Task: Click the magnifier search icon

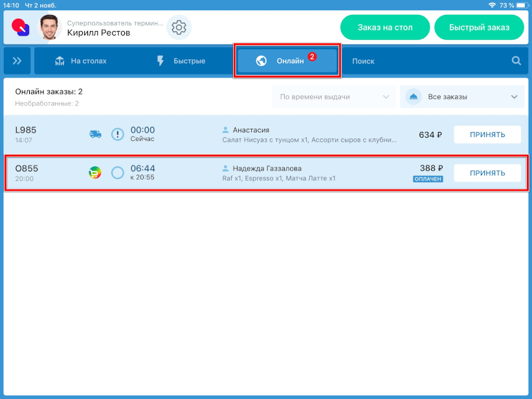Action: 516,61
